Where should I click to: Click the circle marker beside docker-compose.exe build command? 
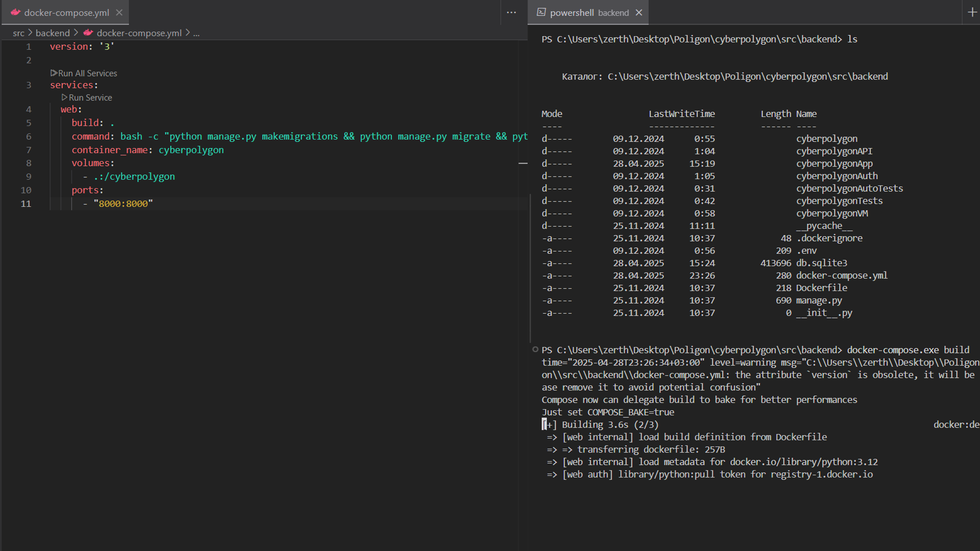pos(535,349)
